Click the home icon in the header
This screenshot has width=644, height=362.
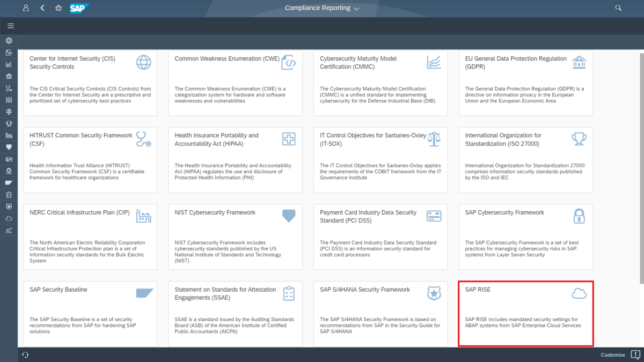pos(58,8)
